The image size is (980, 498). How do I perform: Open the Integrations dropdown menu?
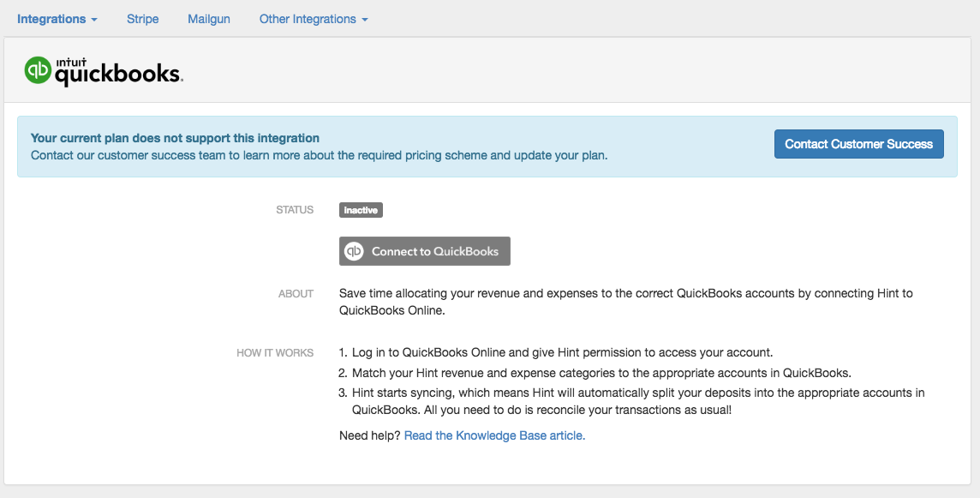coord(51,19)
